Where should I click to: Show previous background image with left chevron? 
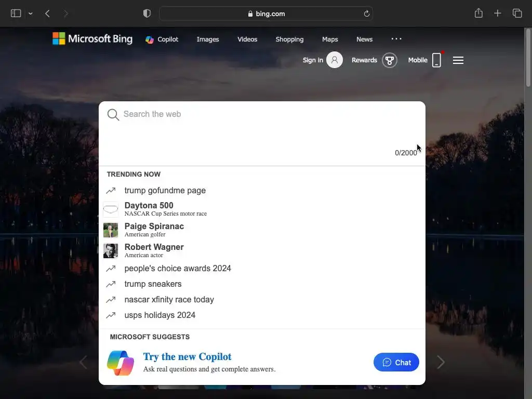pos(84,362)
